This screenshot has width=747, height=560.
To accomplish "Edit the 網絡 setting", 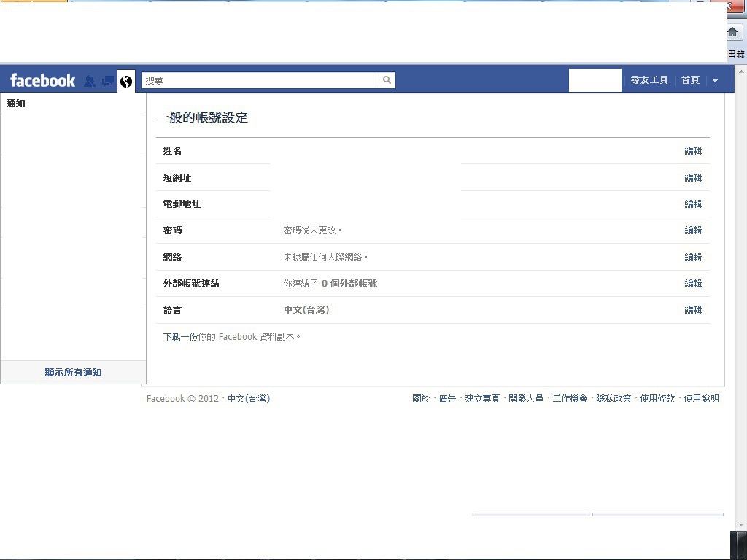I will click(x=693, y=257).
